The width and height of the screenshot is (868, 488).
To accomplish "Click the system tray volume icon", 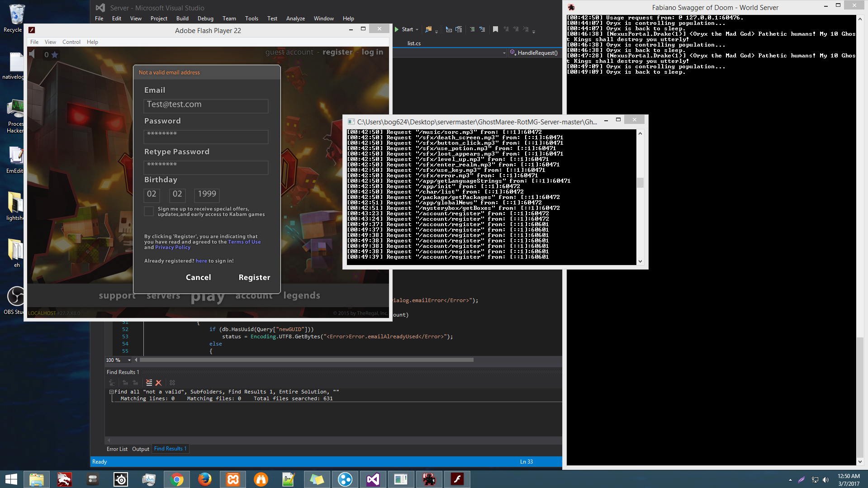I will coord(826,479).
